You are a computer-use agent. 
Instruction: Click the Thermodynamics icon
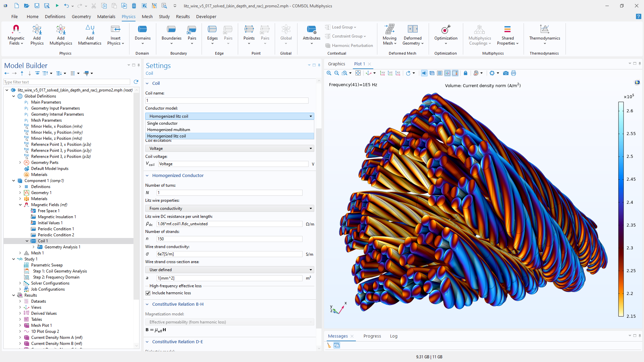544,29
